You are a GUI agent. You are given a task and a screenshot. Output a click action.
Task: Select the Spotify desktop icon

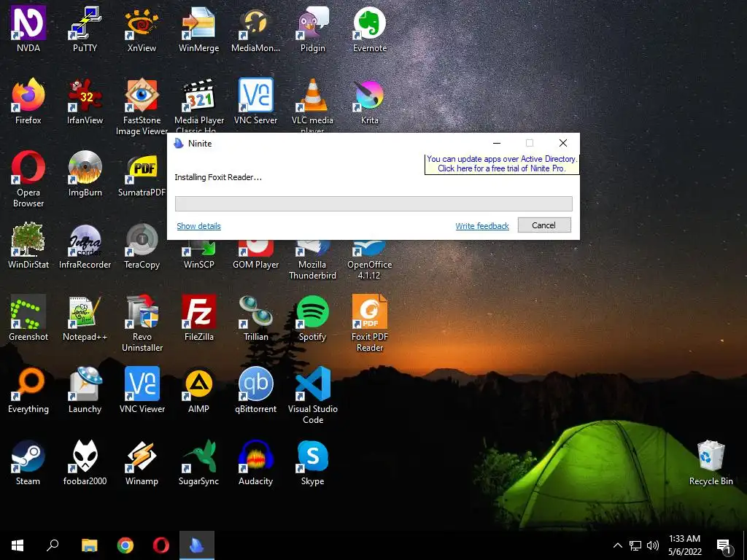pos(312,312)
